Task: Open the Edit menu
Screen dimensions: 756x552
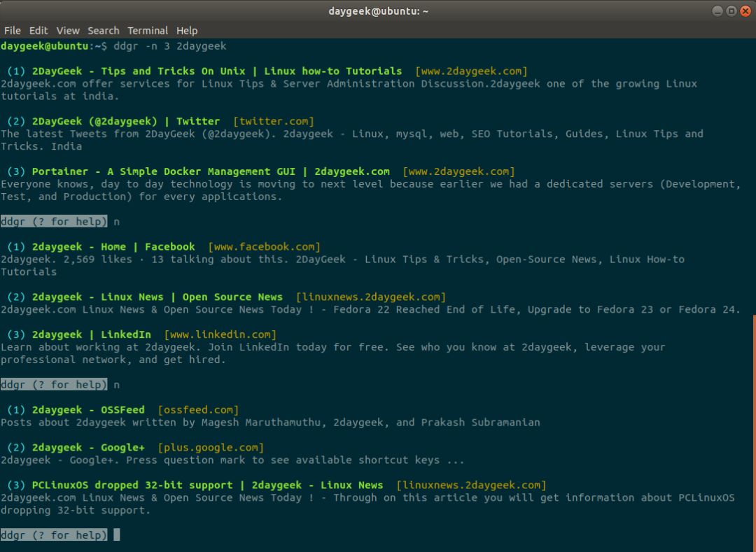Action: coord(38,30)
